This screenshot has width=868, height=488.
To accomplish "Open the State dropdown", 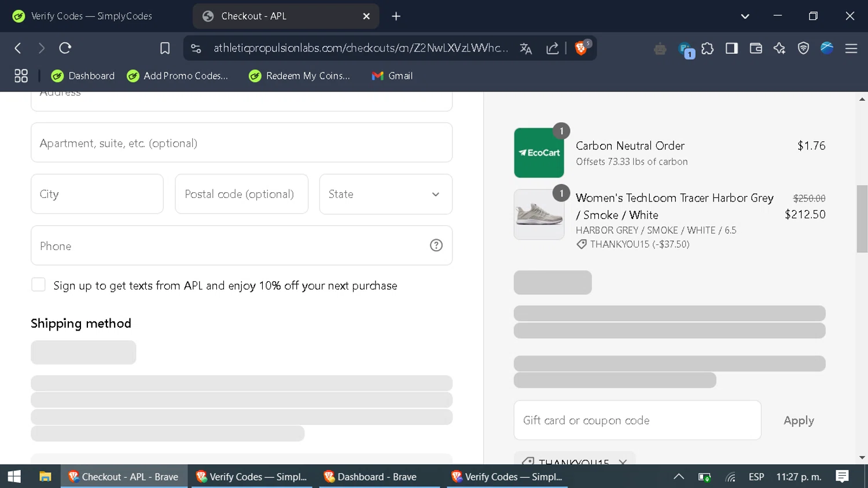I will [x=386, y=194].
